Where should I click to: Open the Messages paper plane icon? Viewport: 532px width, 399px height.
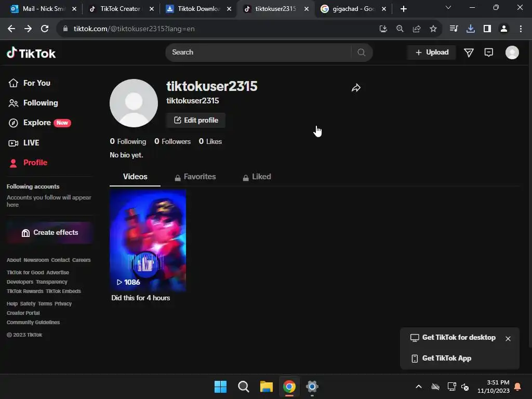tap(469, 52)
